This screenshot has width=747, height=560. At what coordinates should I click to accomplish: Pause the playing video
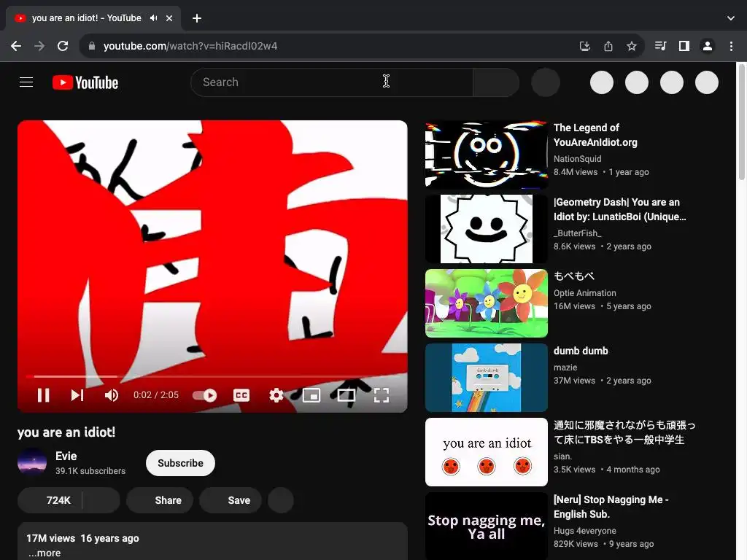tap(43, 394)
